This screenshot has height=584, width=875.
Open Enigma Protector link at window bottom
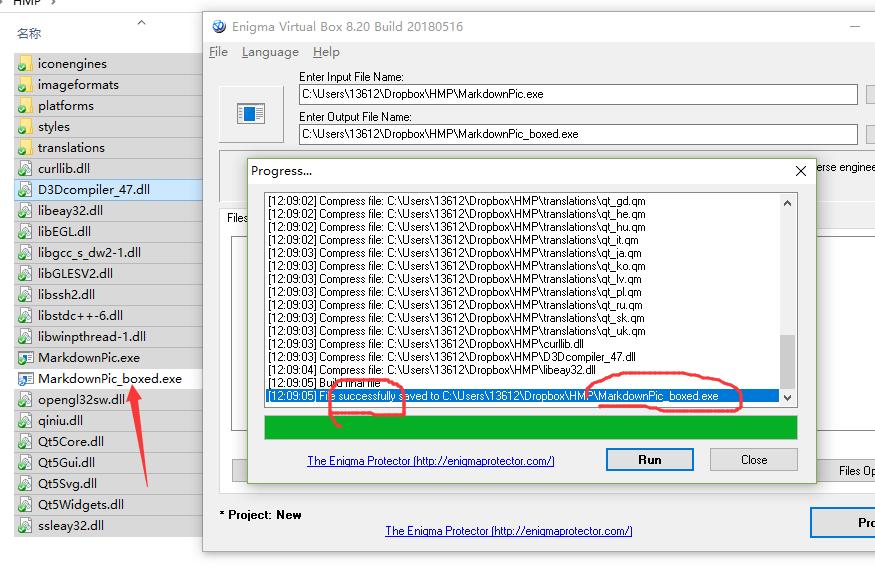pos(508,531)
